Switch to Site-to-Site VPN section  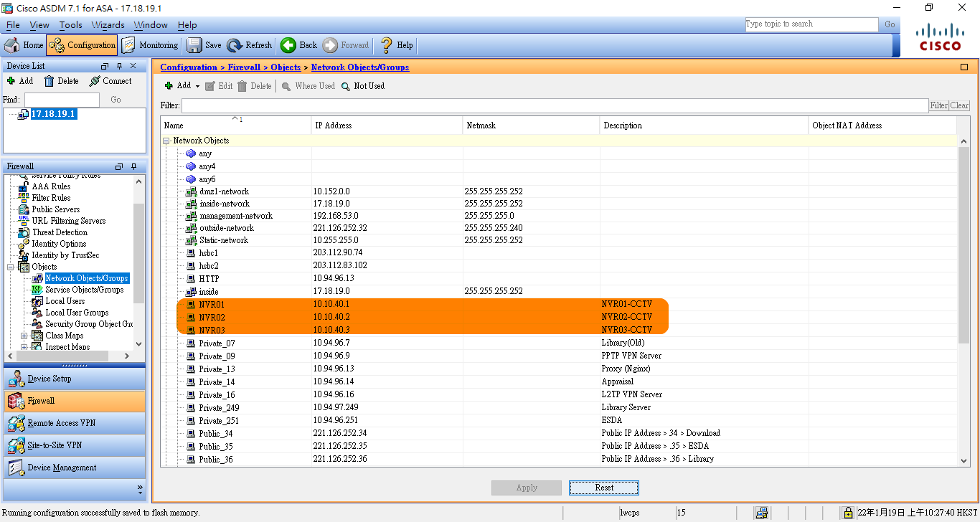coord(55,445)
